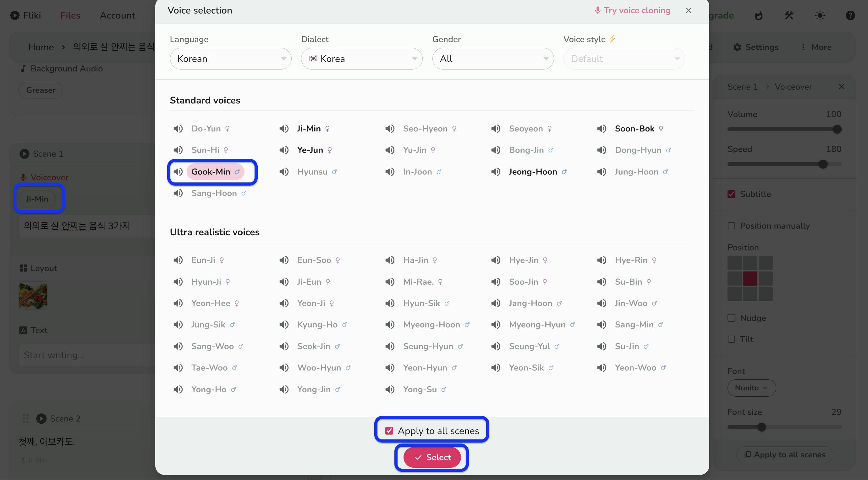
Task: Play preview of Kyung-Ho voice
Action: click(x=284, y=325)
